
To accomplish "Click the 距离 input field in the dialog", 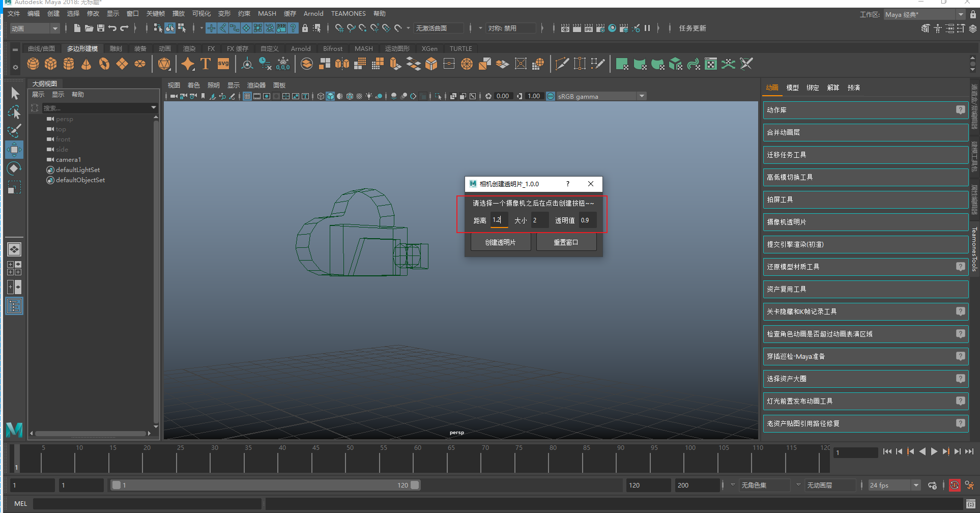I will coord(499,220).
